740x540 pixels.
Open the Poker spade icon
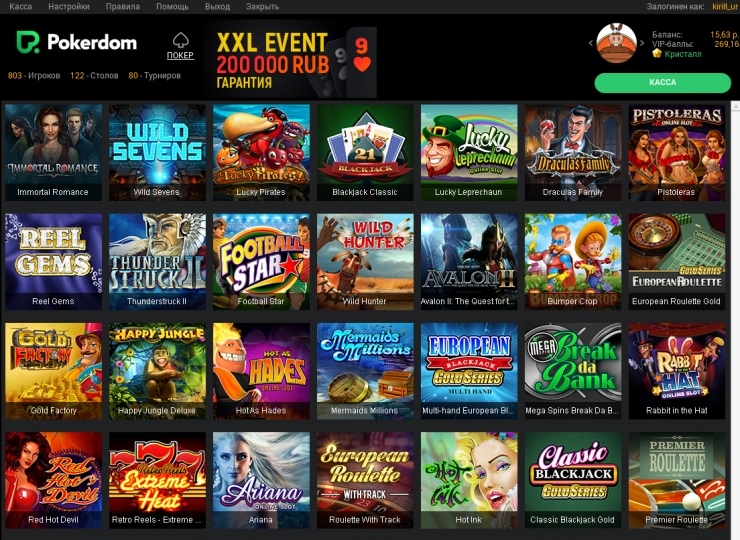tap(180, 41)
